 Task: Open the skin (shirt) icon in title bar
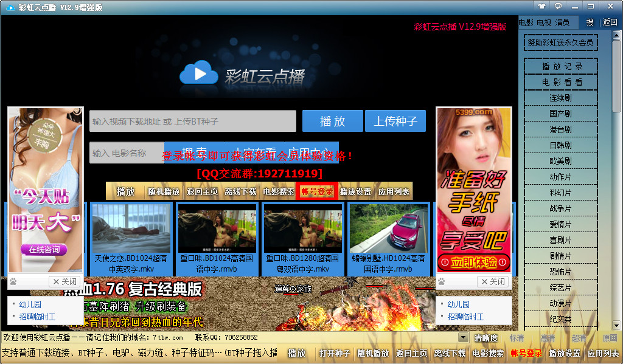coord(541,6)
